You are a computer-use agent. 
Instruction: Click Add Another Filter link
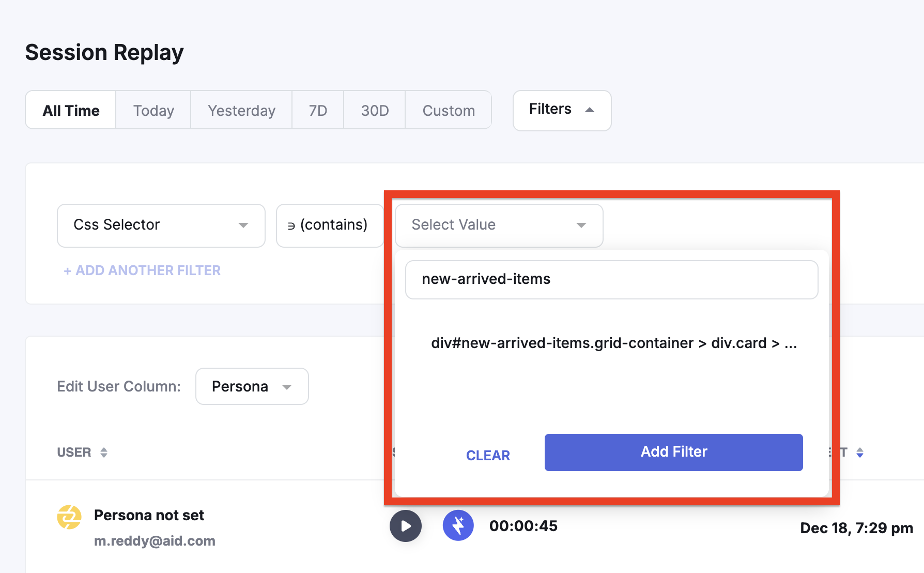142,270
